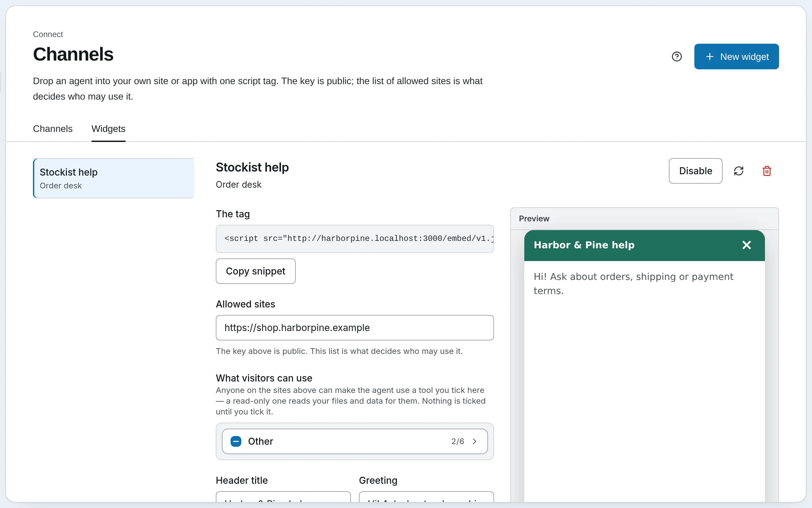Edit the Allowed sites field
The image size is (812, 508).
pyautogui.click(x=355, y=328)
